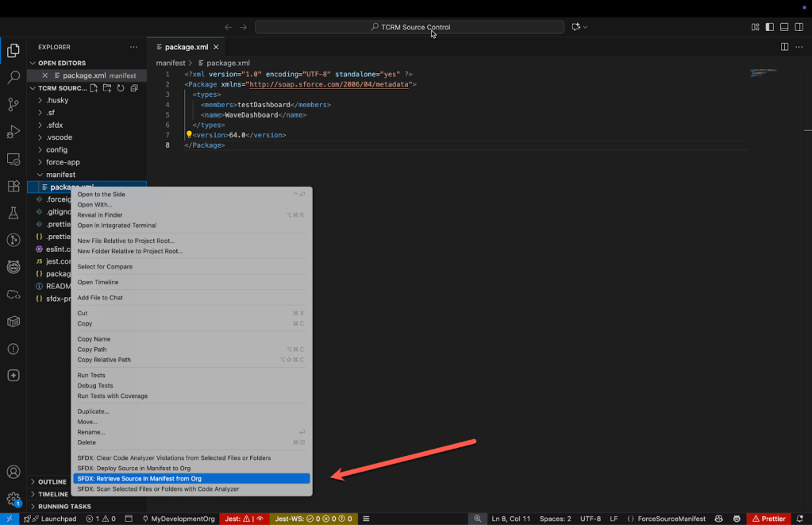Open the Accounts icon in activity bar

pos(13,473)
